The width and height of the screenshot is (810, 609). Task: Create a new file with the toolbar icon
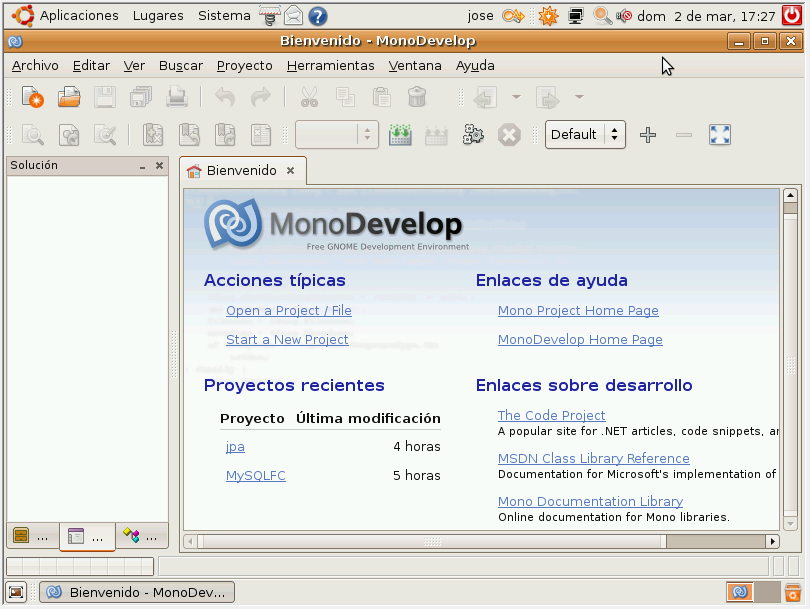click(x=33, y=97)
